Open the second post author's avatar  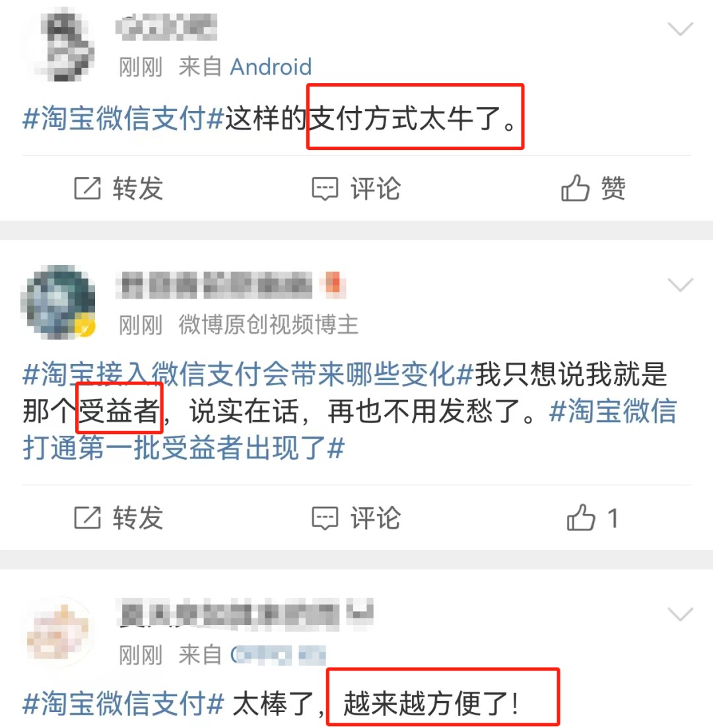pyautogui.click(x=59, y=303)
